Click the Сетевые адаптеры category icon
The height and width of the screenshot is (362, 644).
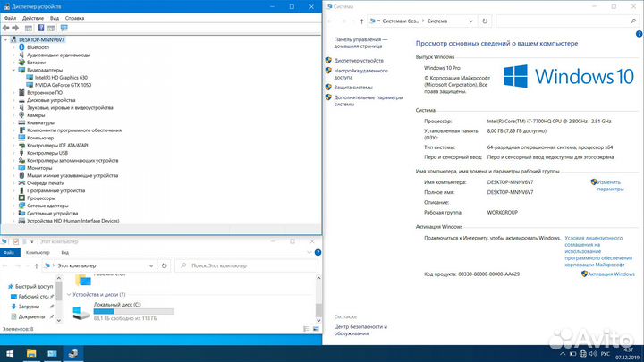pos(21,206)
